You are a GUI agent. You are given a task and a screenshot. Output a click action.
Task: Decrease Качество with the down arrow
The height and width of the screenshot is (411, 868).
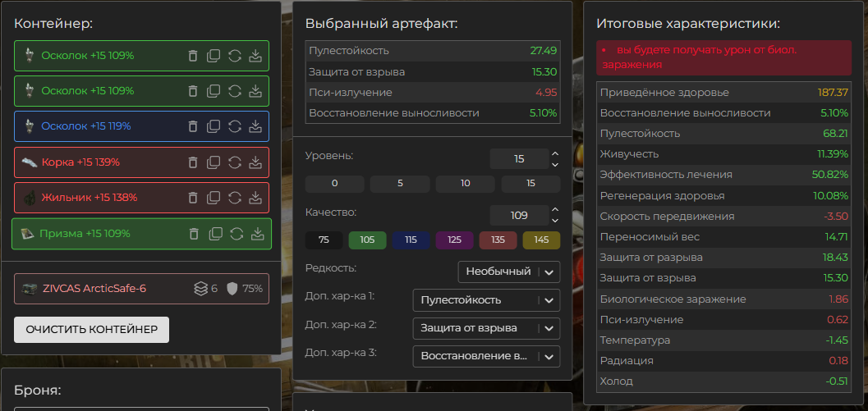(555, 221)
